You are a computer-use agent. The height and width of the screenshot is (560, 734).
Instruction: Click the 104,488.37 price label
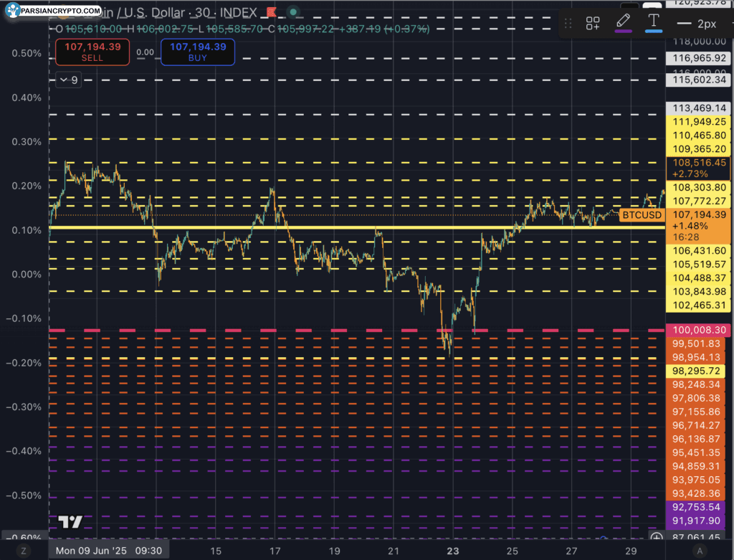pos(698,278)
